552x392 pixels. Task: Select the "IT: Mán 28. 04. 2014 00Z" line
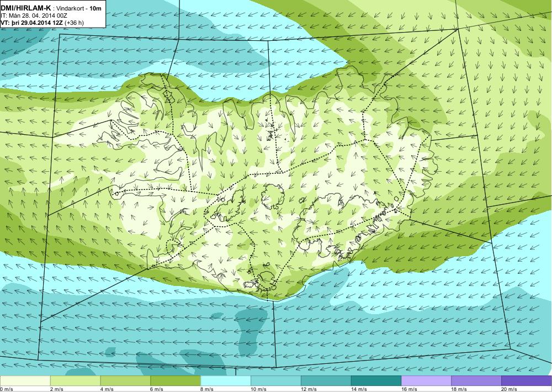33,15
